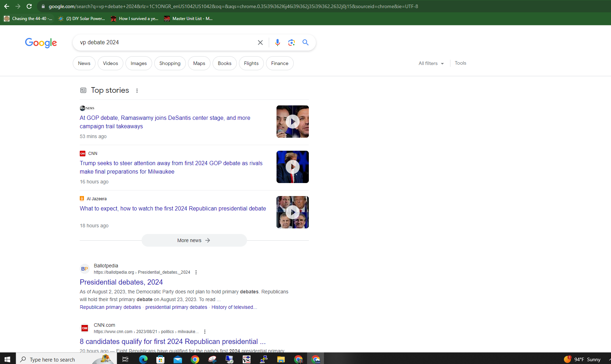Switch to the Videos tab
The height and width of the screenshot is (364, 611).
pyautogui.click(x=110, y=63)
